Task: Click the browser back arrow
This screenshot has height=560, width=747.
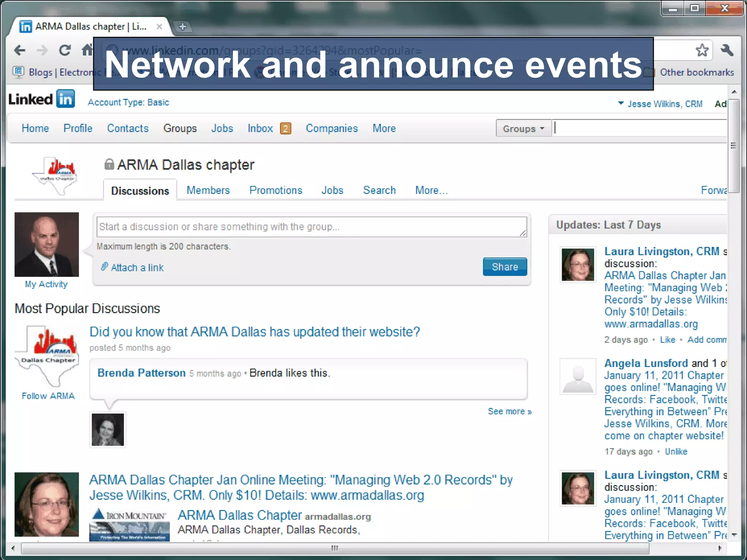Action: click(x=20, y=50)
